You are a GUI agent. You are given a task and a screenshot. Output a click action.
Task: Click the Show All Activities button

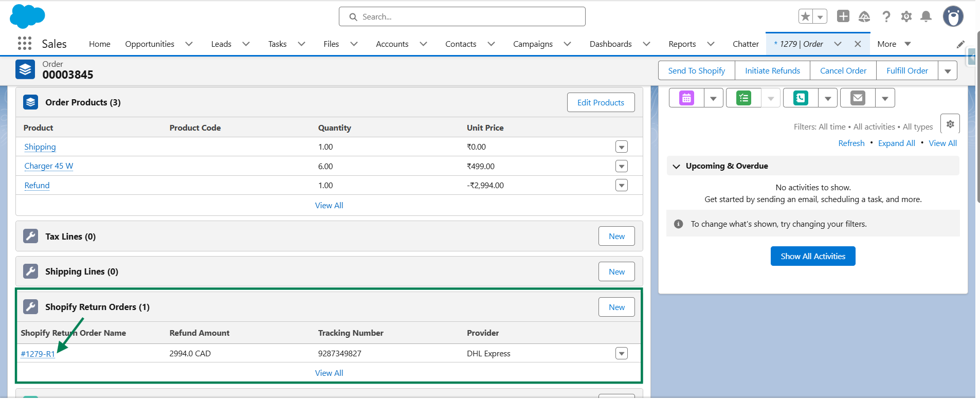pyautogui.click(x=813, y=256)
